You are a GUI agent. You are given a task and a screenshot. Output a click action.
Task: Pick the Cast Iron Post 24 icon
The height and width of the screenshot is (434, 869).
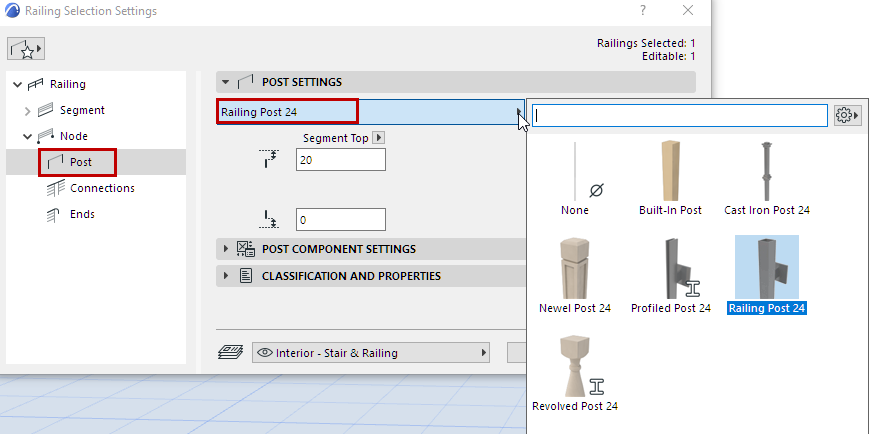click(x=766, y=175)
